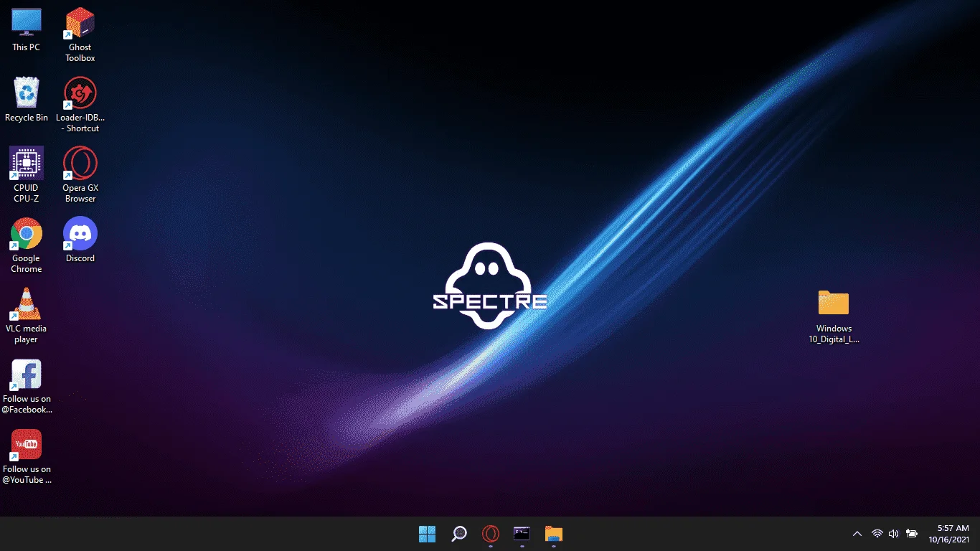The width and height of the screenshot is (980, 551).
Task: Select the Loader-IDB Shortcut icon
Action: click(80, 105)
